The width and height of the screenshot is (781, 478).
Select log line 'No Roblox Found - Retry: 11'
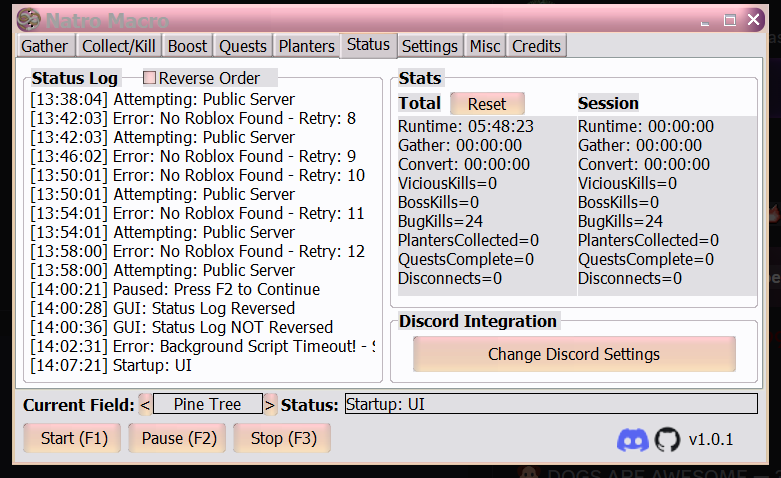197,213
